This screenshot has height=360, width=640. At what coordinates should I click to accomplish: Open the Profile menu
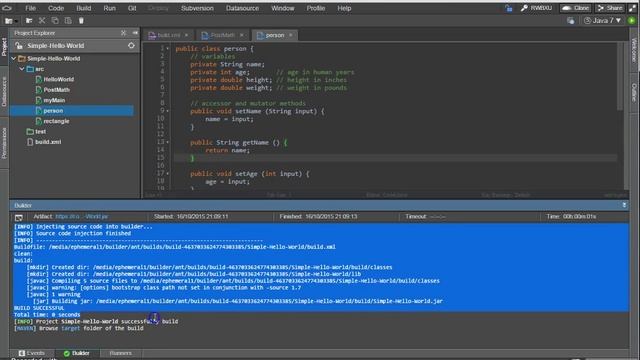point(316,8)
